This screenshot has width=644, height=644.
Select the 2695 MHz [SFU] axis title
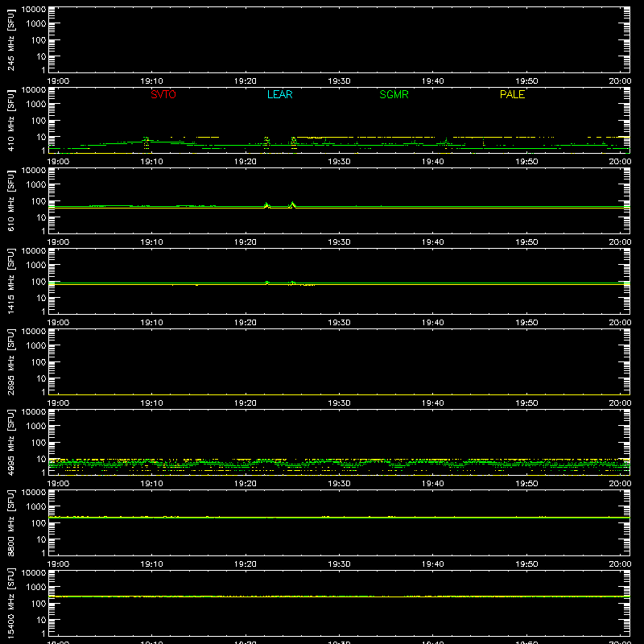tap(10, 361)
